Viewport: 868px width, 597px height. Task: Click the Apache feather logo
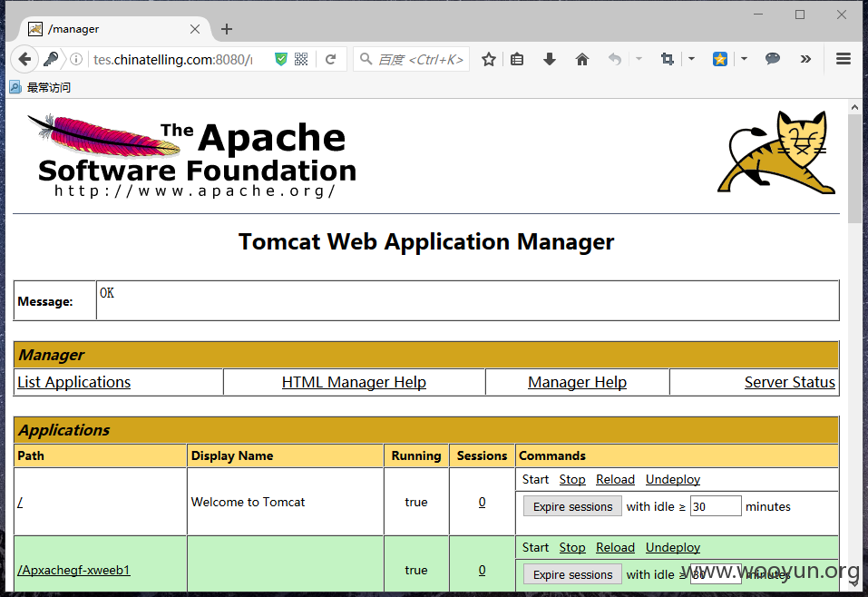(104, 134)
